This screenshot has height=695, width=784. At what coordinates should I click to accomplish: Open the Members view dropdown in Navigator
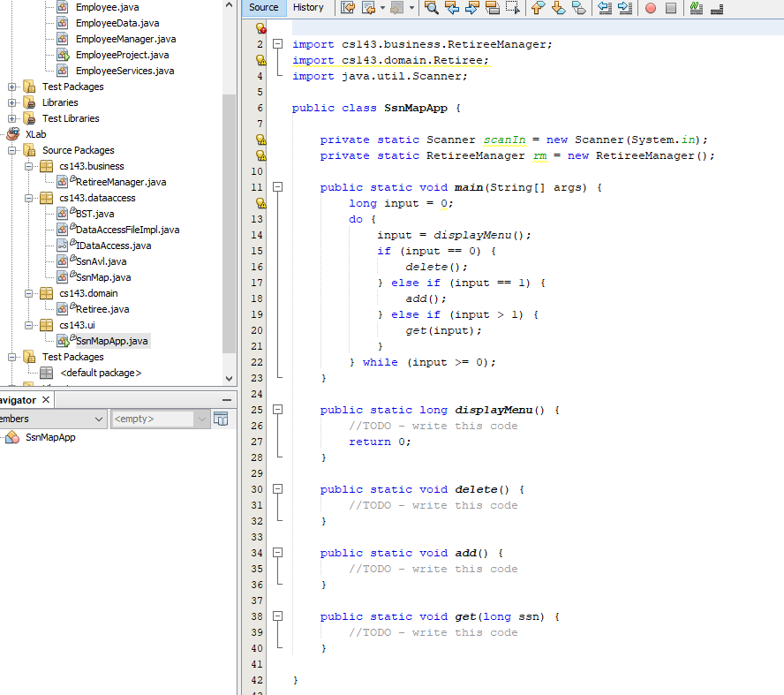pos(99,419)
